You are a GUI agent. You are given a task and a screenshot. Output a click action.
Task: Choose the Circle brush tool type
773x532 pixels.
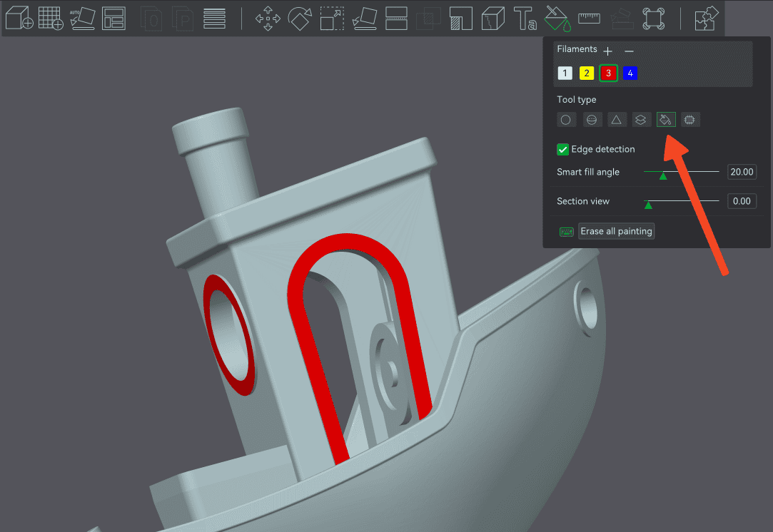(566, 120)
